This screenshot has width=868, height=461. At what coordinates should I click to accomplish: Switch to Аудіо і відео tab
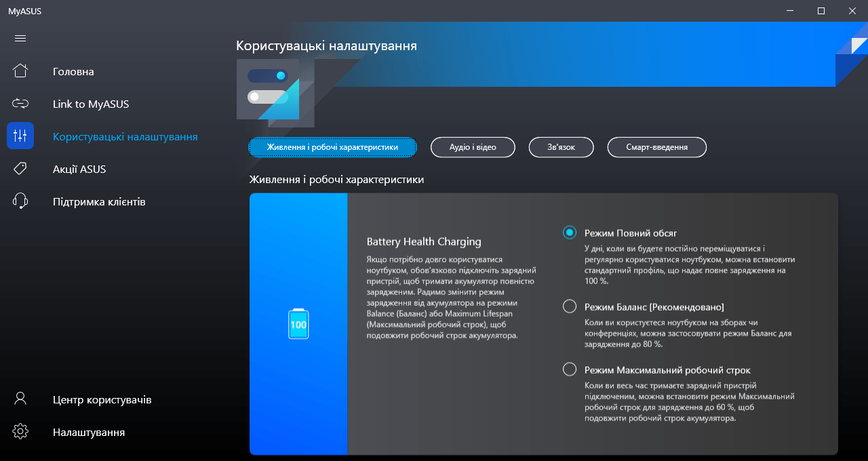coord(473,147)
